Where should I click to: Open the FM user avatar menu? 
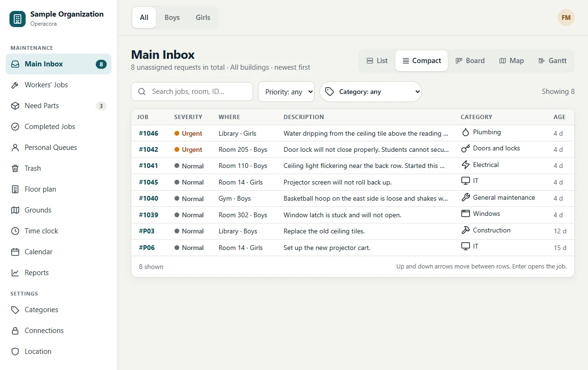566,18
